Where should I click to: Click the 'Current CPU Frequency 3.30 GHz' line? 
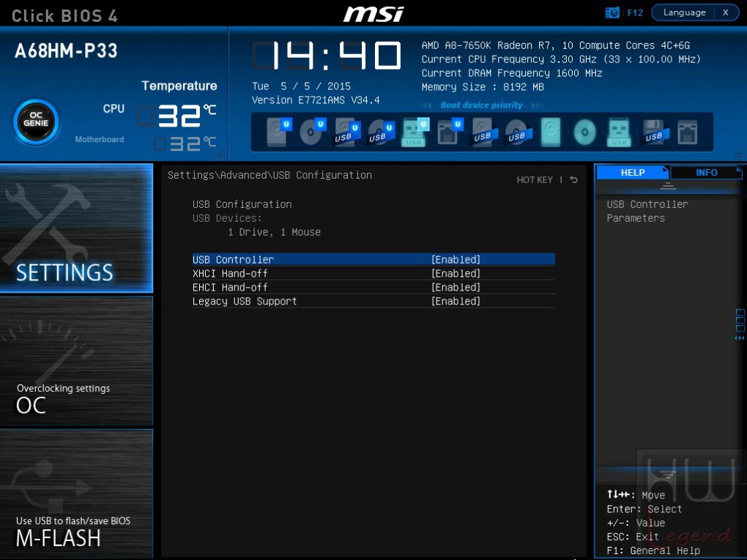coord(561,59)
